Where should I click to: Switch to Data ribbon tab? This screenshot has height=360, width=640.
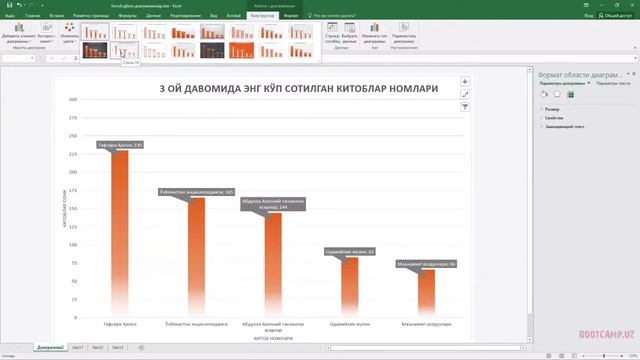tap(153, 16)
